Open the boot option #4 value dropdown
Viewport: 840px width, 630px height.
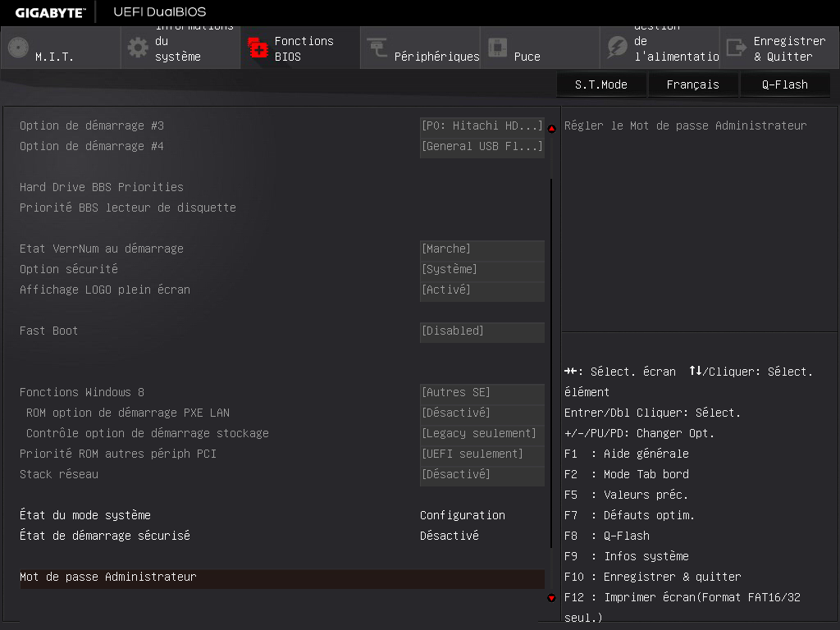point(482,146)
